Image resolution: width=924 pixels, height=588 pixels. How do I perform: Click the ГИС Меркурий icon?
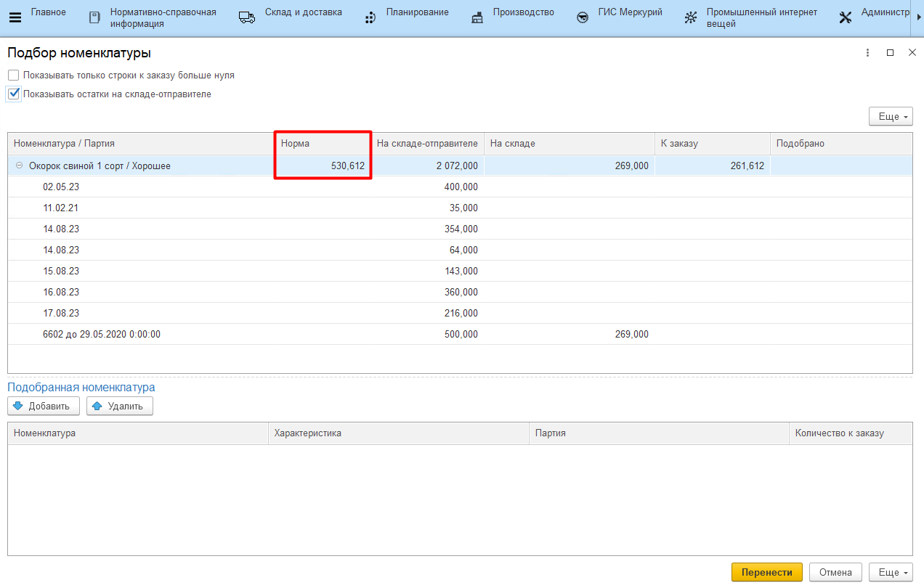[x=583, y=18]
